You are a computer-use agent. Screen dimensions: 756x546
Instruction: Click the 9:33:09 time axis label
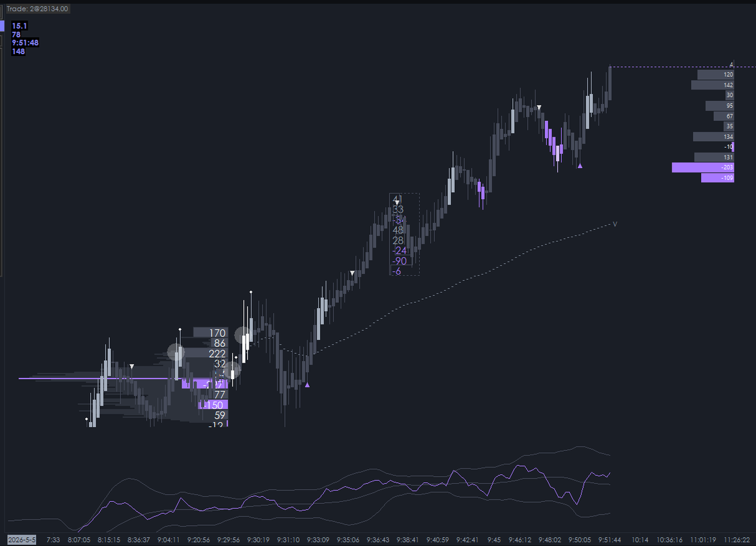click(x=318, y=540)
